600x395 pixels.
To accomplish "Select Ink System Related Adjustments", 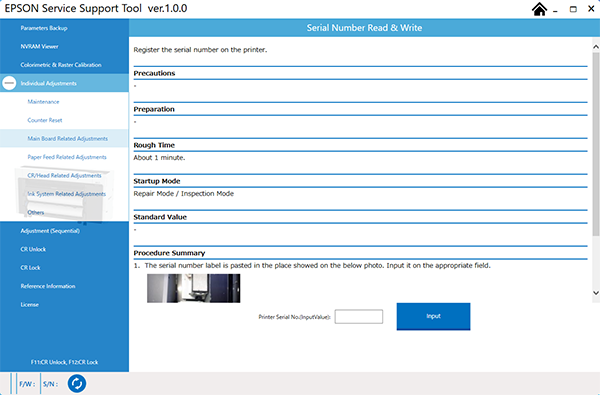I will [x=67, y=194].
